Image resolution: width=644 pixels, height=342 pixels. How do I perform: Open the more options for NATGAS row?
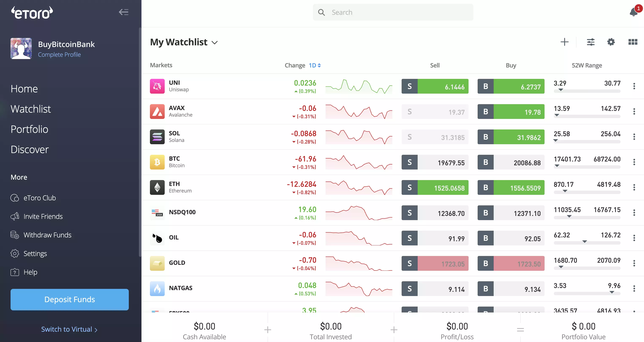[x=634, y=289]
